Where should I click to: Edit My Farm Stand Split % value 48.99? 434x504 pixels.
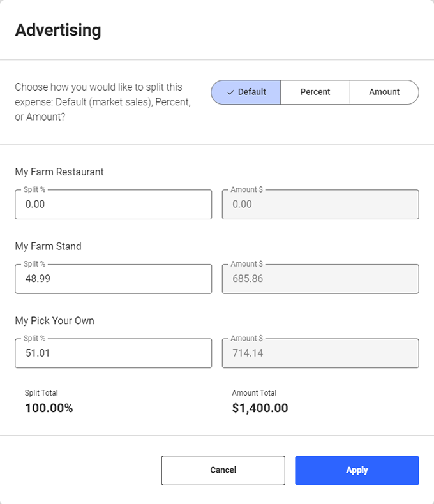coord(113,279)
